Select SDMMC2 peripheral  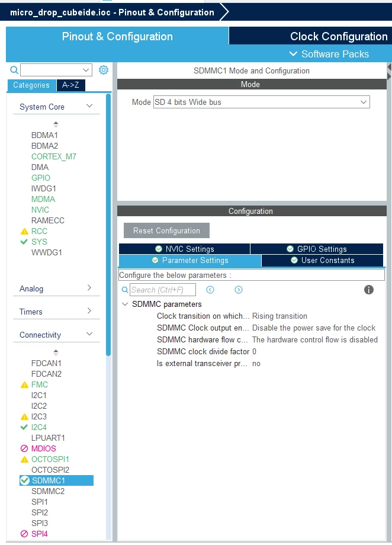coord(48,491)
